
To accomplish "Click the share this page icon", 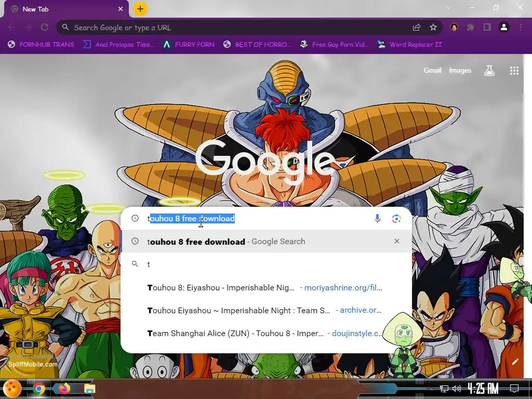I will coord(417,28).
